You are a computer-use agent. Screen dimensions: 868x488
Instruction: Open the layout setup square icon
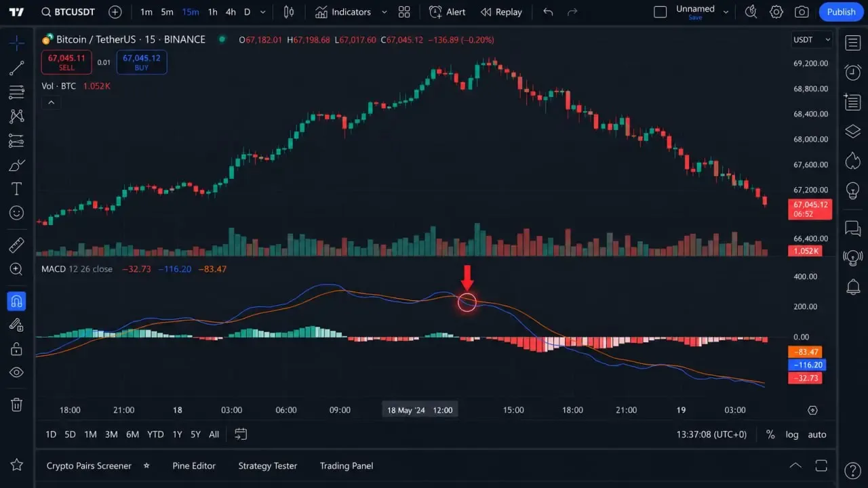(x=660, y=12)
